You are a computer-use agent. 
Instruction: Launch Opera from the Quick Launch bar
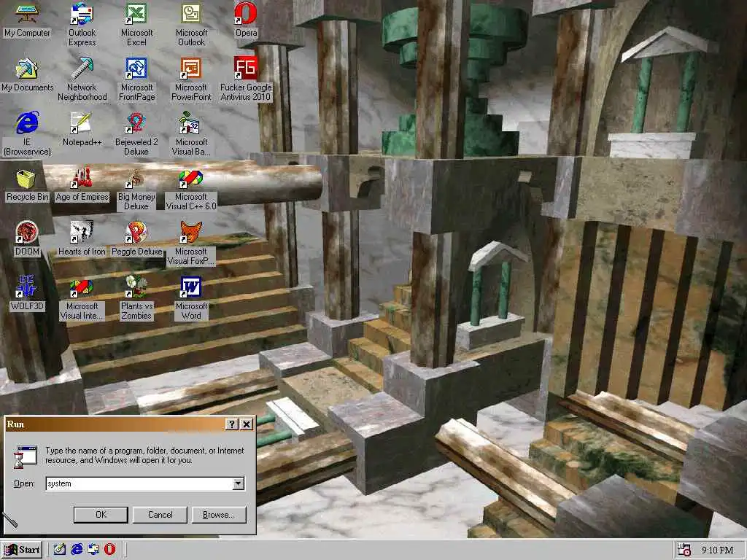click(109, 550)
